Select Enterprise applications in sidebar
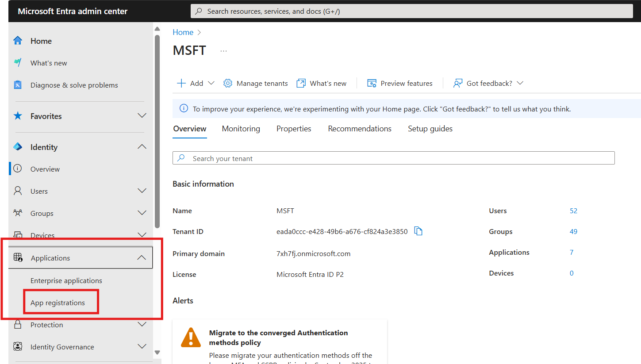 tap(66, 280)
